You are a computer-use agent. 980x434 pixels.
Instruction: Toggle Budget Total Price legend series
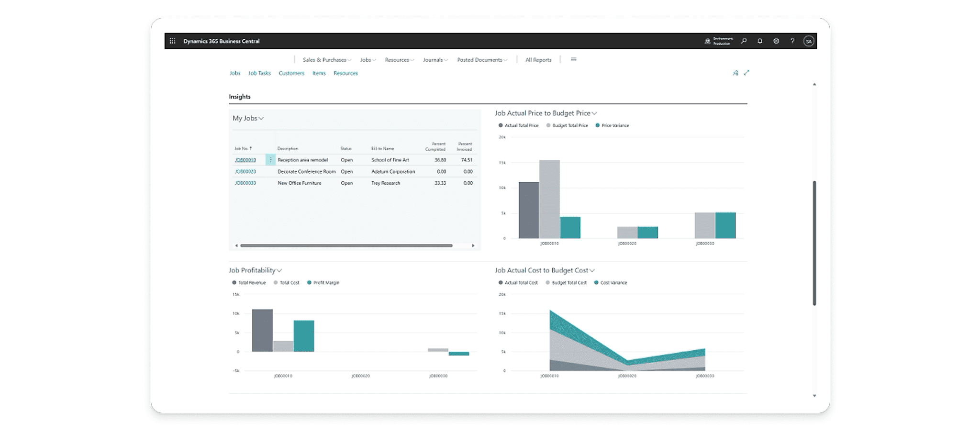click(x=567, y=125)
